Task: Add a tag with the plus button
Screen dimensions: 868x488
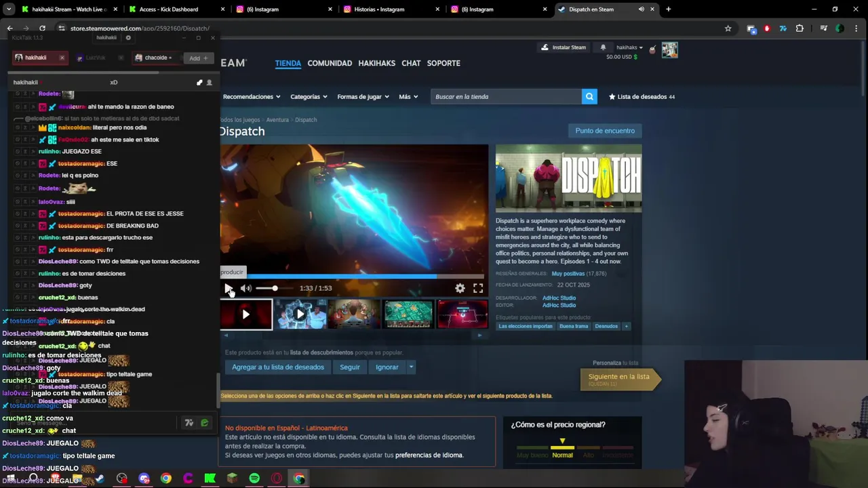Action: click(626, 326)
